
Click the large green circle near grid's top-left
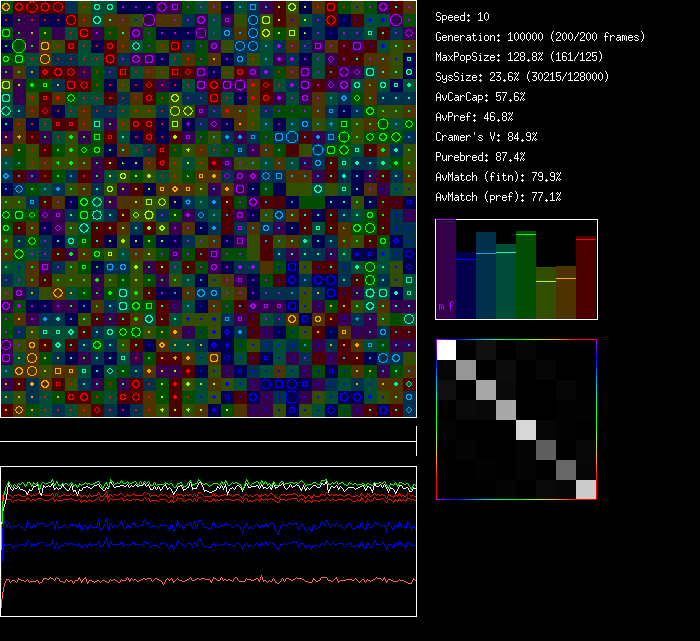[x=19, y=46]
